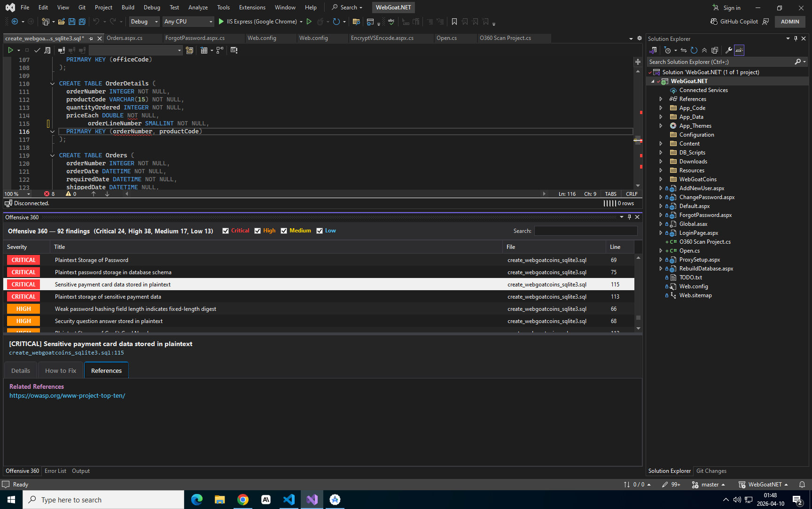Collapse the CREATE TABLE Orders code block
The width and height of the screenshot is (812, 509).
[x=52, y=155]
